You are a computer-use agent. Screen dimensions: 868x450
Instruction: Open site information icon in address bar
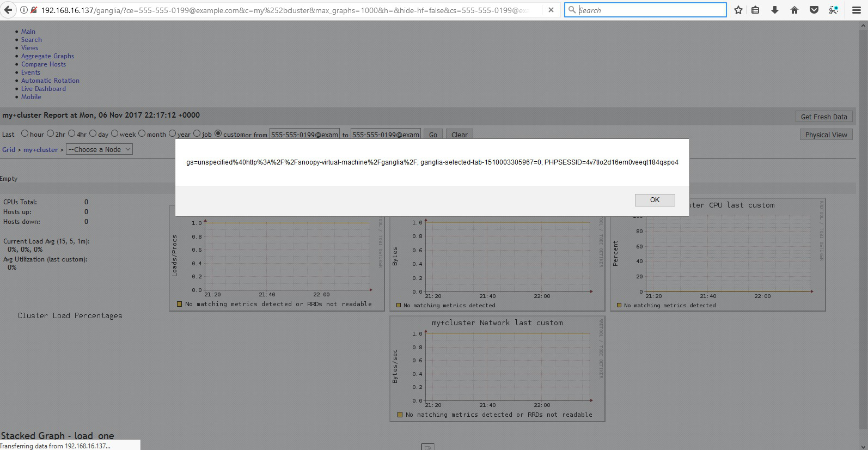(x=24, y=10)
